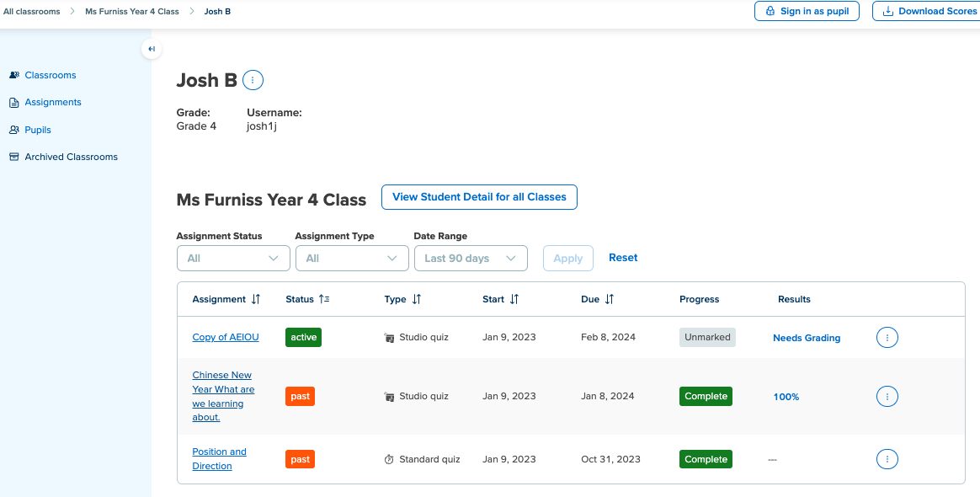980x497 pixels.
Task: Open the Date Range Last 90 days dropdown
Action: [471, 259]
